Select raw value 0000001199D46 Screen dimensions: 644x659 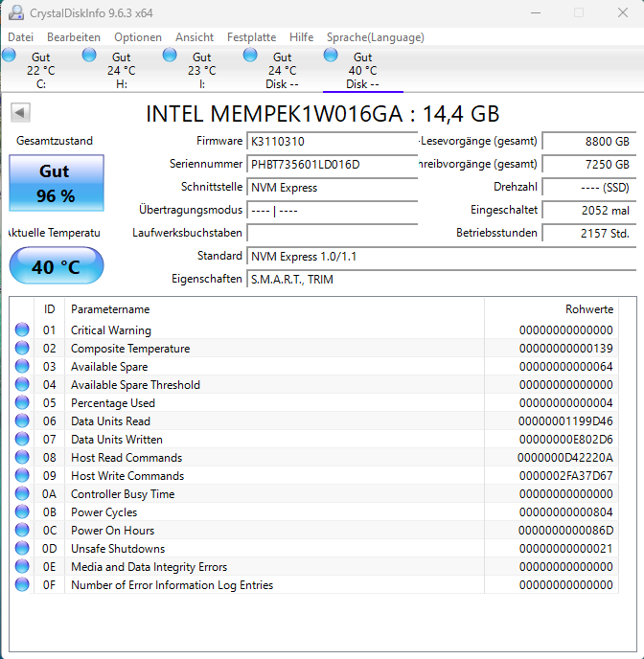click(565, 421)
